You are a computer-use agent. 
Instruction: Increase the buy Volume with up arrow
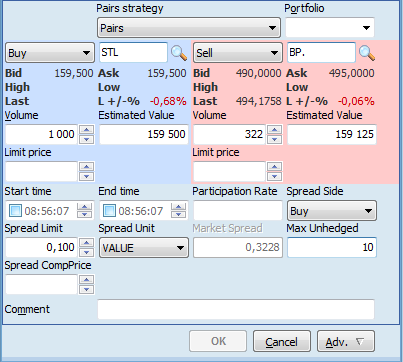coord(87,130)
